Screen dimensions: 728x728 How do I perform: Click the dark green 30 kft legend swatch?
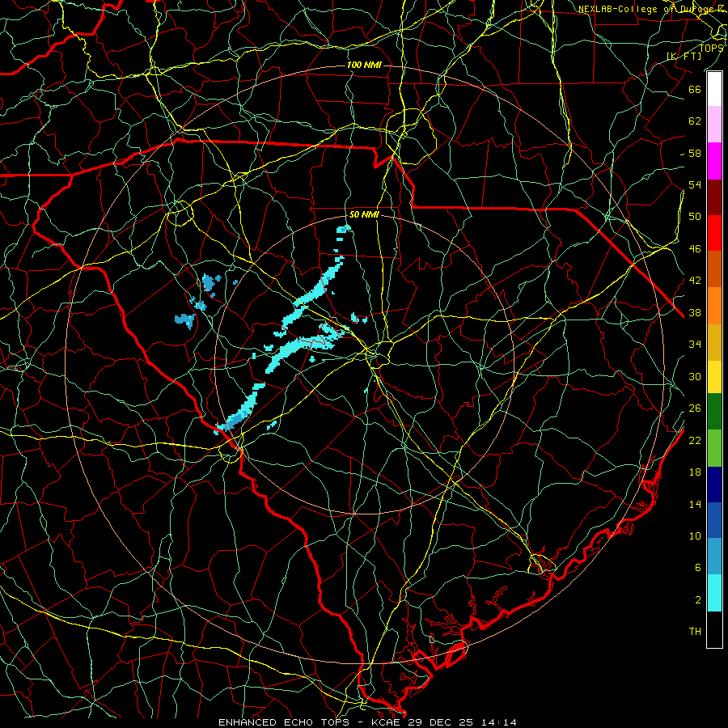tap(714, 412)
